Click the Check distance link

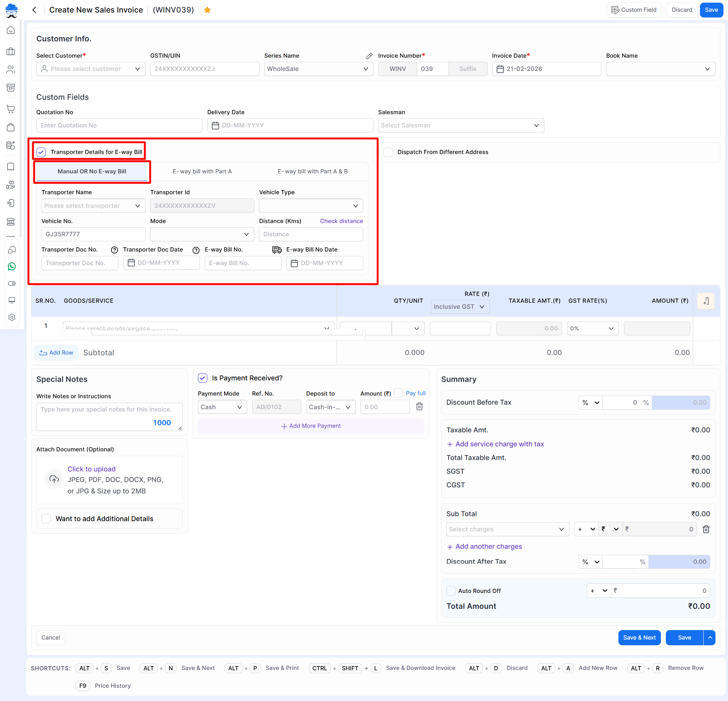pyautogui.click(x=341, y=221)
